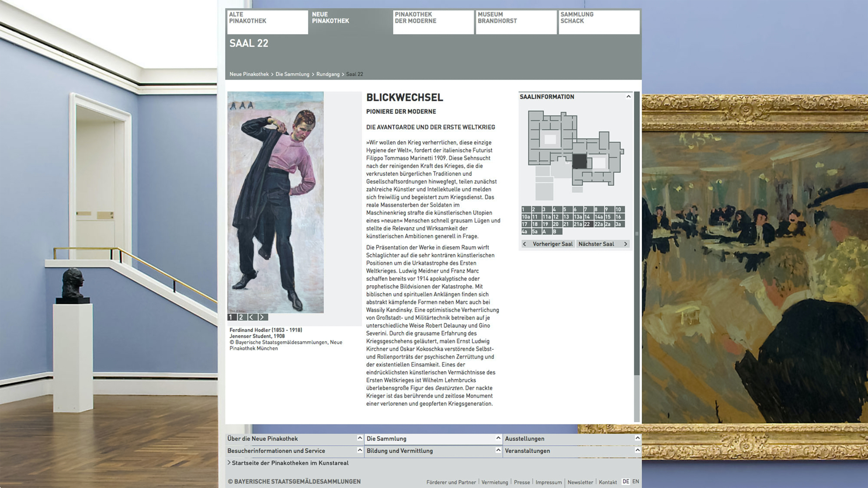Screen dimensions: 868x488
Task: Select room 2a in room grid
Action: click(610, 224)
